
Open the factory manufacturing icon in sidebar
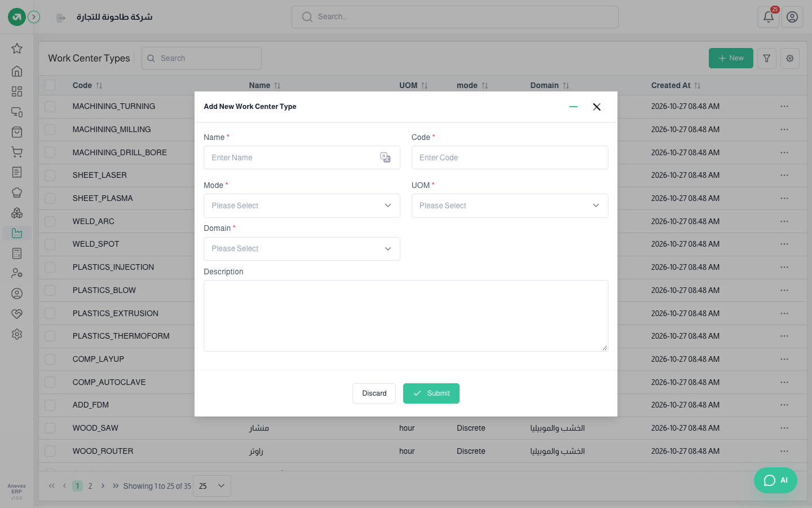17,233
